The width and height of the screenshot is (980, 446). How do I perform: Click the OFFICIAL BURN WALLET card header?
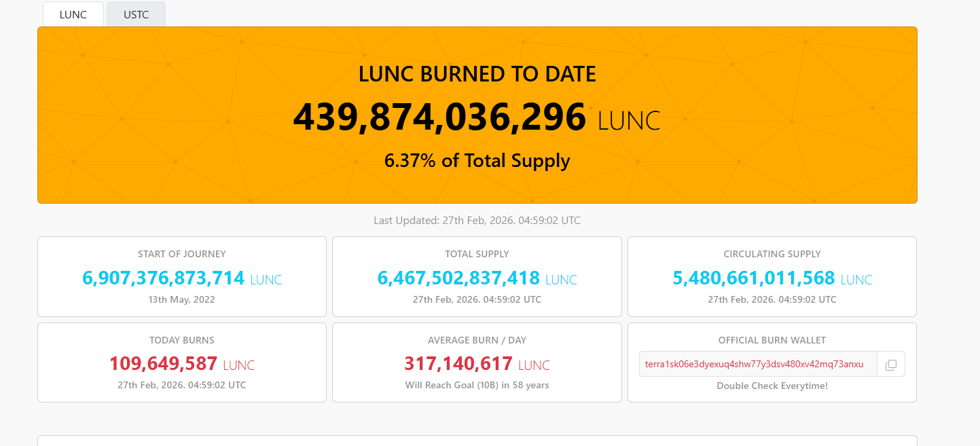[x=772, y=339]
